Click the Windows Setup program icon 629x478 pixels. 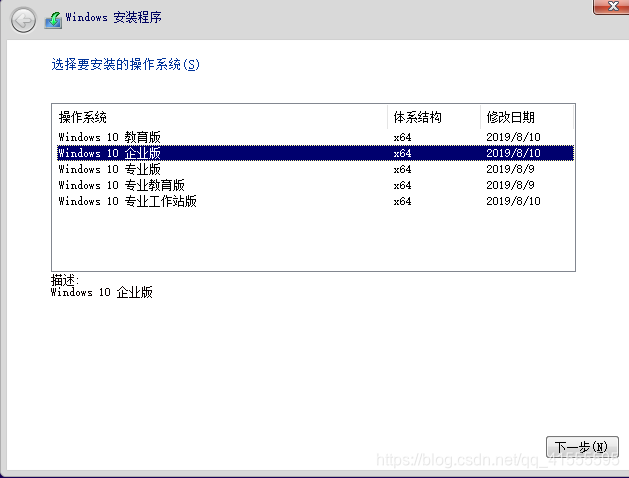[53, 20]
